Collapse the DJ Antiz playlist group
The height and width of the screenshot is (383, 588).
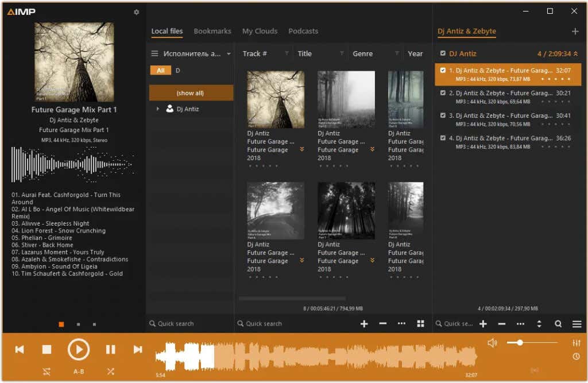[x=575, y=53]
